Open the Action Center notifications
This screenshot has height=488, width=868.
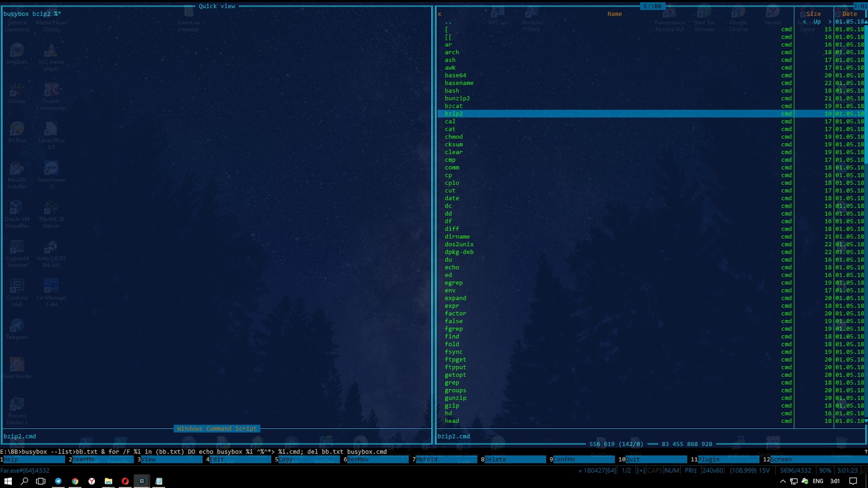click(853, 481)
